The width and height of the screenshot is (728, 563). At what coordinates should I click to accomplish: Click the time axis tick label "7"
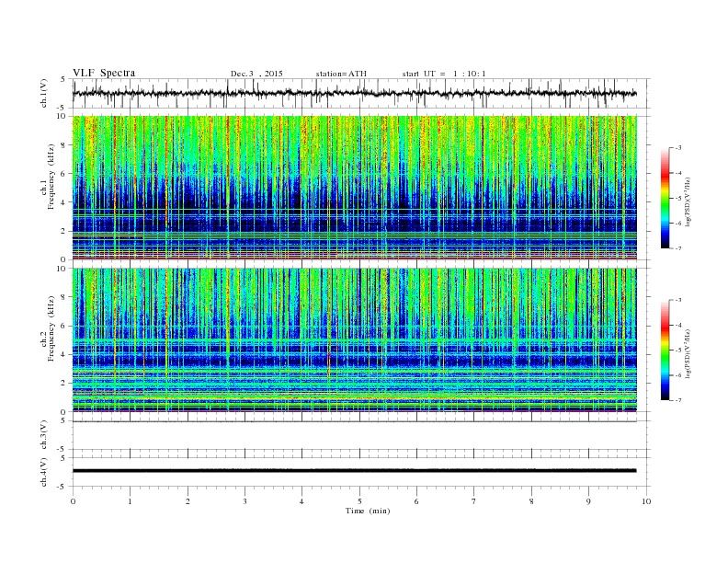tap(474, 501)
